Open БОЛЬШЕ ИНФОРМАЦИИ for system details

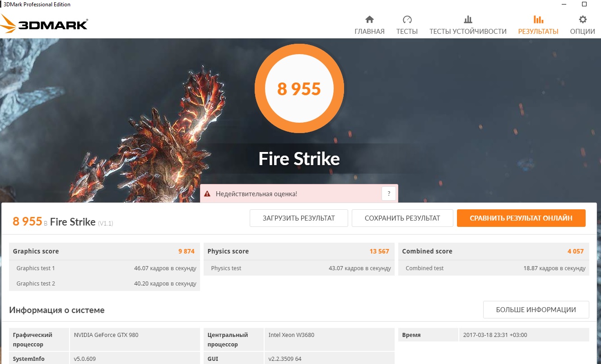coord(536,310)
